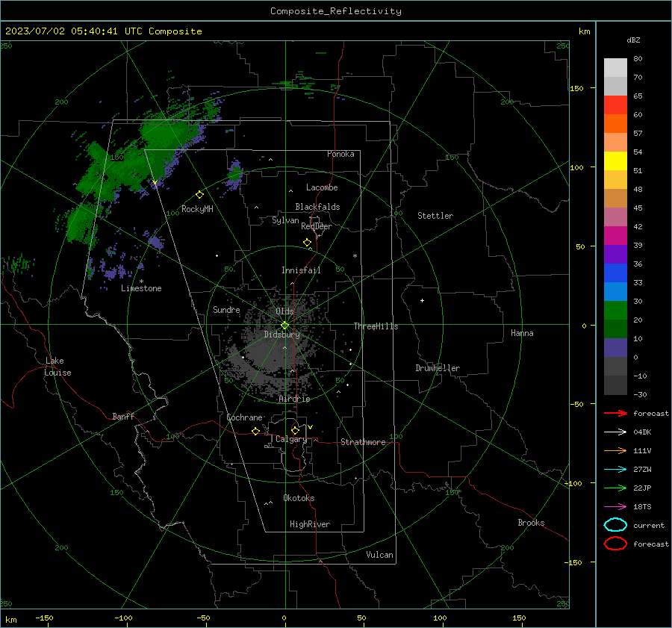Click the slate-purple 10-0 dBZ color swatch

pyautogui.click(x=615, y=348)
